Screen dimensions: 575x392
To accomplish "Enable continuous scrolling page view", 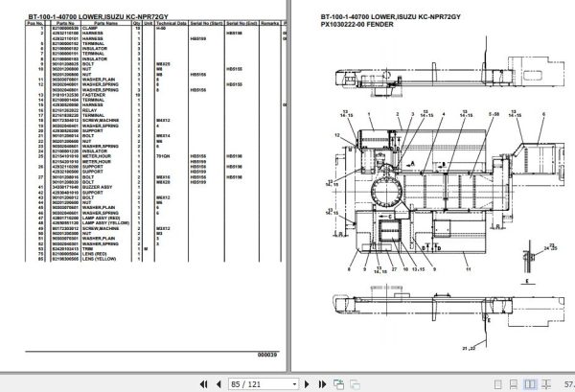I will pos(514,384).
